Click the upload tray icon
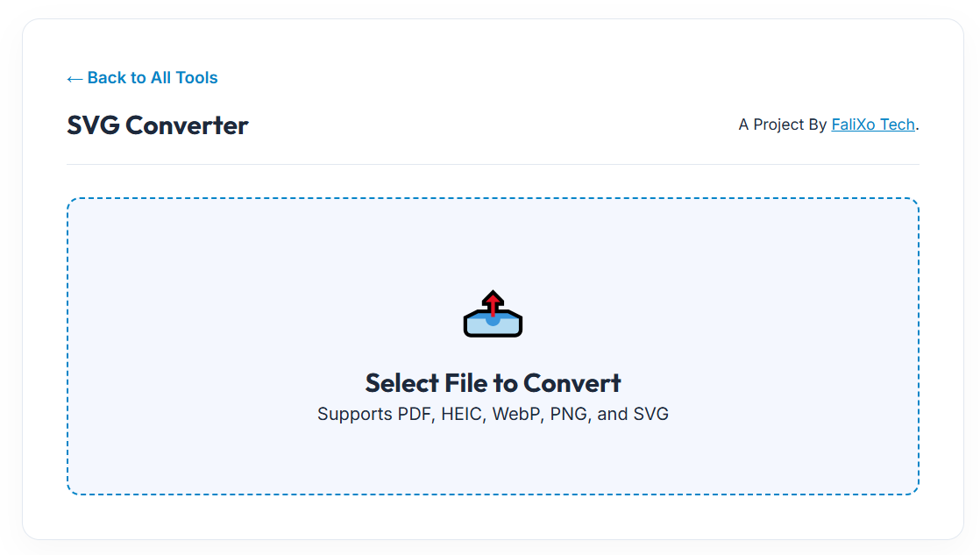The height and width of the screenshot is (555, 980). click(493, 314)
